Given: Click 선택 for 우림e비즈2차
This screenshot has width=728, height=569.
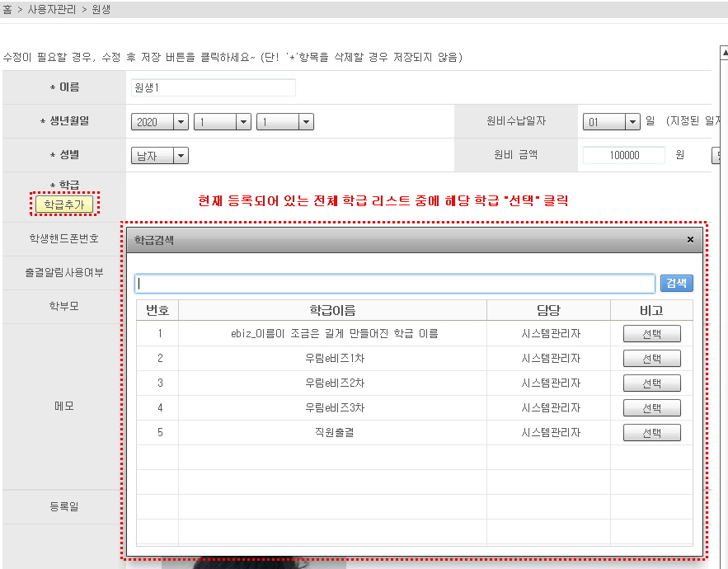Looking at the screenshot, I should point(652,383).
